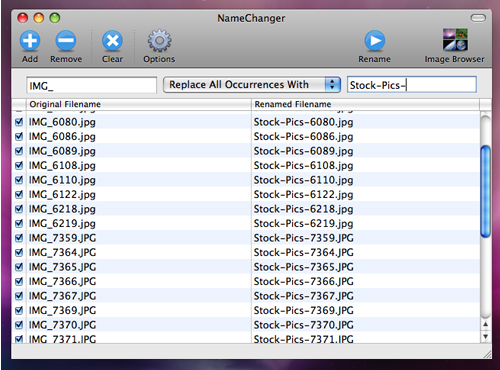The width and height of the screenshot is (500, 370).
Task: Select the IMG_6086.jpg original filename
Action: pyautogui.click(x=62, y=137)
